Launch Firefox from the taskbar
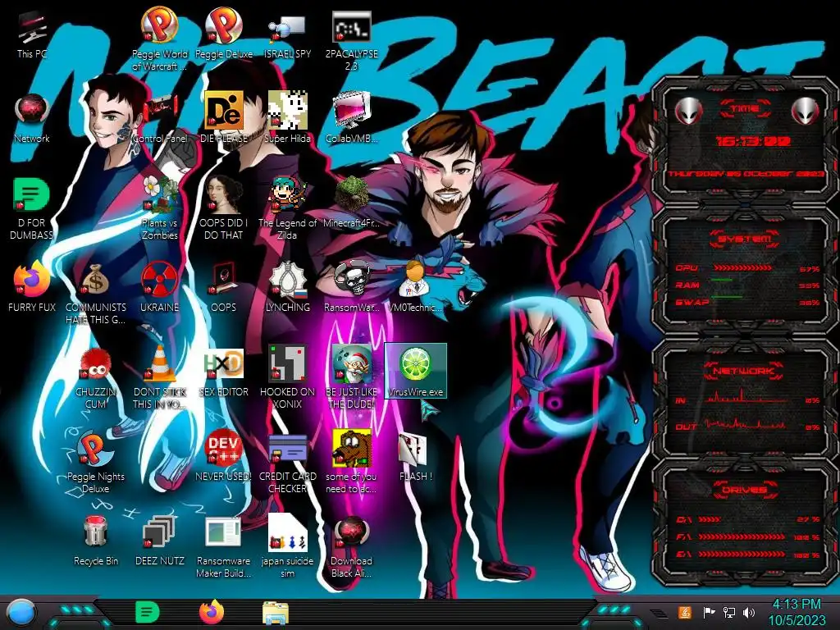 (x=212, y=612)
